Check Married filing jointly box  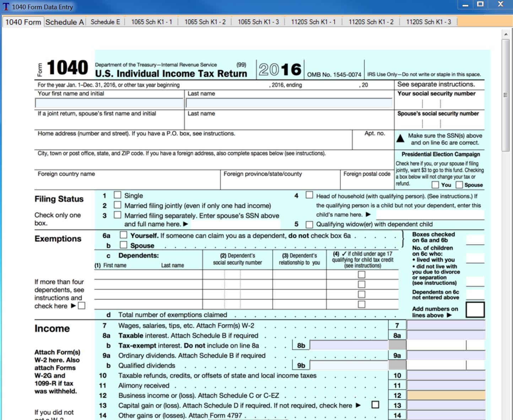pos(117,205)
